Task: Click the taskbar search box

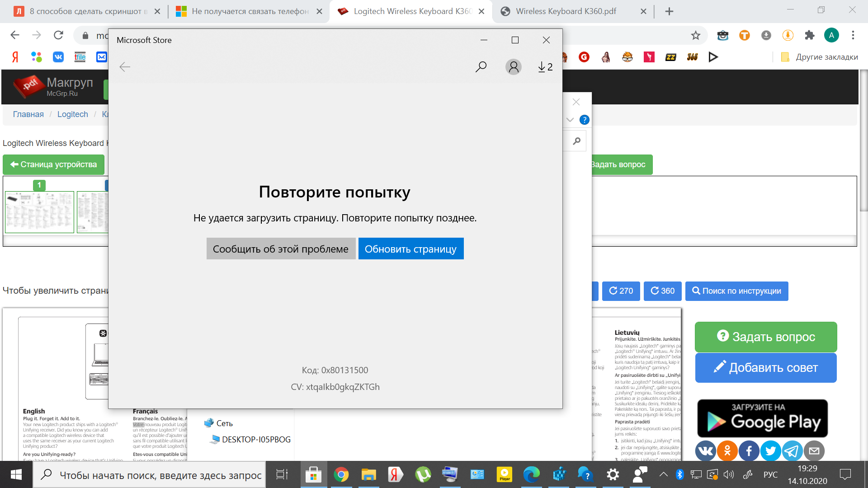Action: point(149,475)
